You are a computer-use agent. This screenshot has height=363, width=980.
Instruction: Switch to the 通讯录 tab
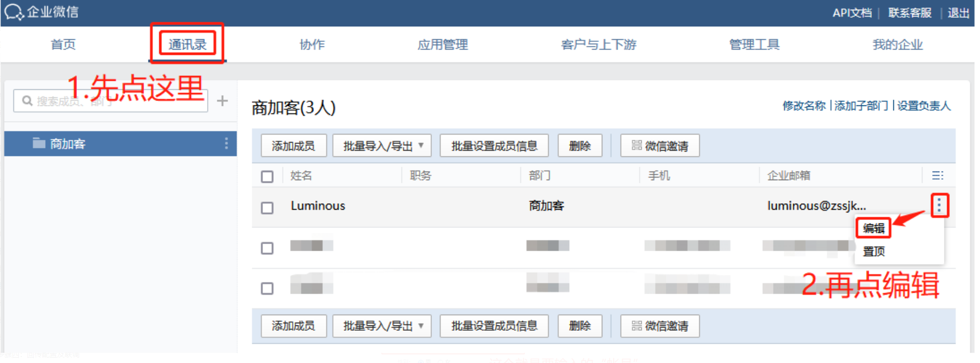pyautogui.click(x=187, y=44)
